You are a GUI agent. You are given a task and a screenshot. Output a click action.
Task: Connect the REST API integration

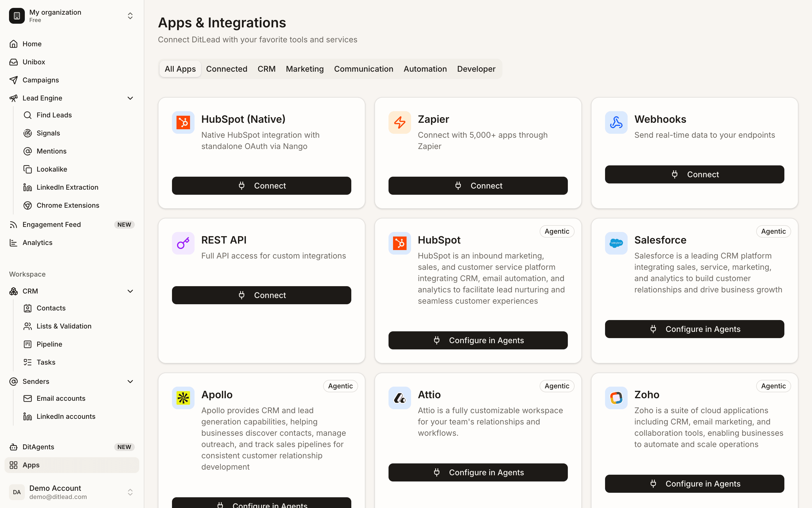point(261,295)
